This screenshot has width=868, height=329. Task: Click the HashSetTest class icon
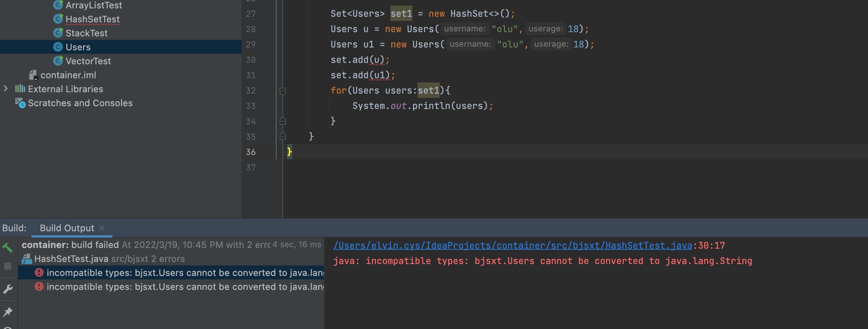click(x=58, y=19)
